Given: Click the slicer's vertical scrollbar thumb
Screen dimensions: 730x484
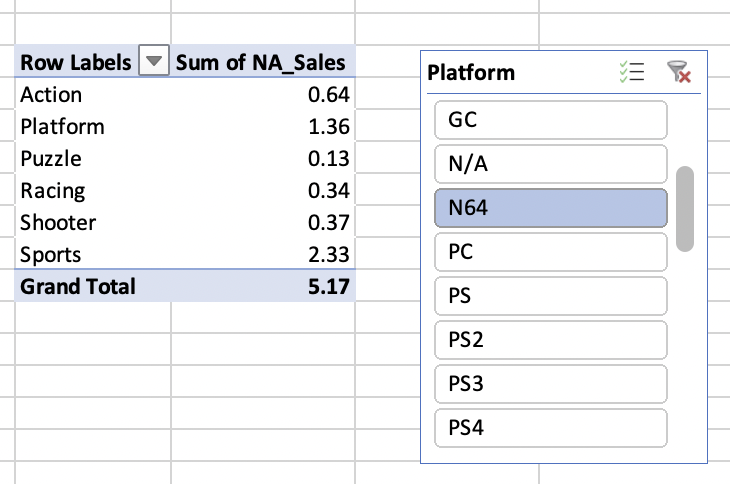Looking at the screenshot, I should pos(685,209).
